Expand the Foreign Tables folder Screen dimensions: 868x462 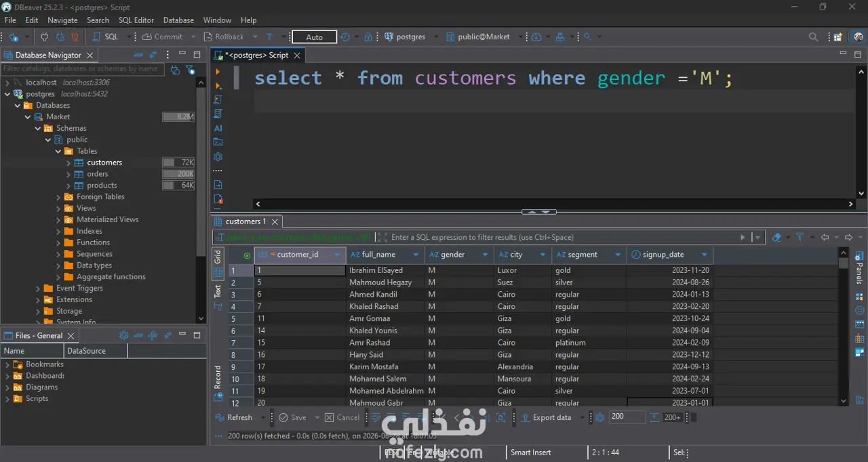point(58,197)
